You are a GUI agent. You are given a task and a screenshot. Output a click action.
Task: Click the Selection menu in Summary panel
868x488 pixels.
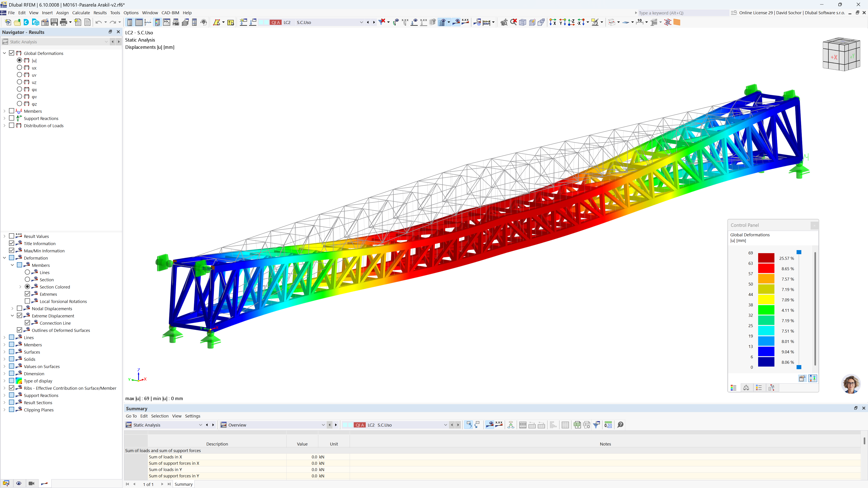point(160,416)
